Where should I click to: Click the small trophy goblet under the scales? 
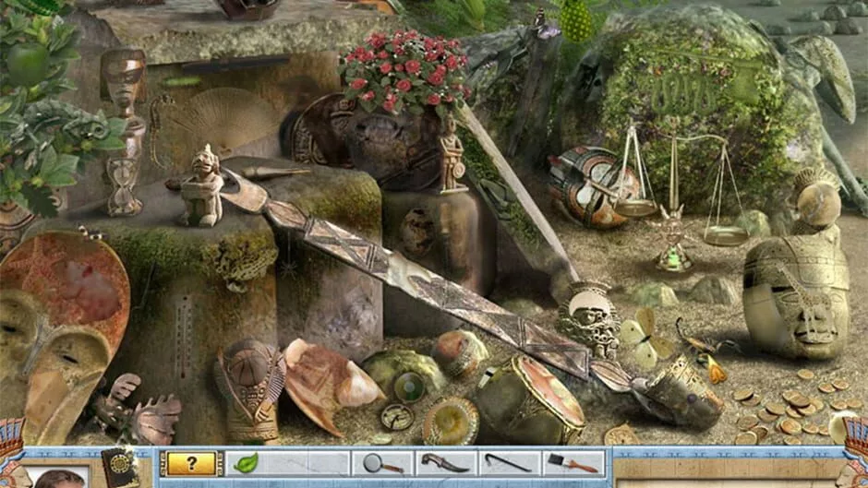point(672,239)
